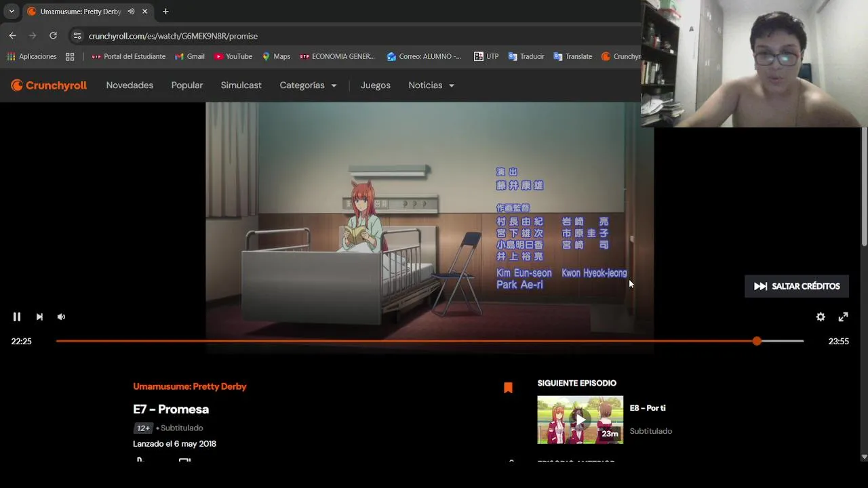Image resolution: width=868 pixels, height=488 pixels.
Task: Click the playback position handle
Action: (757, 341)
